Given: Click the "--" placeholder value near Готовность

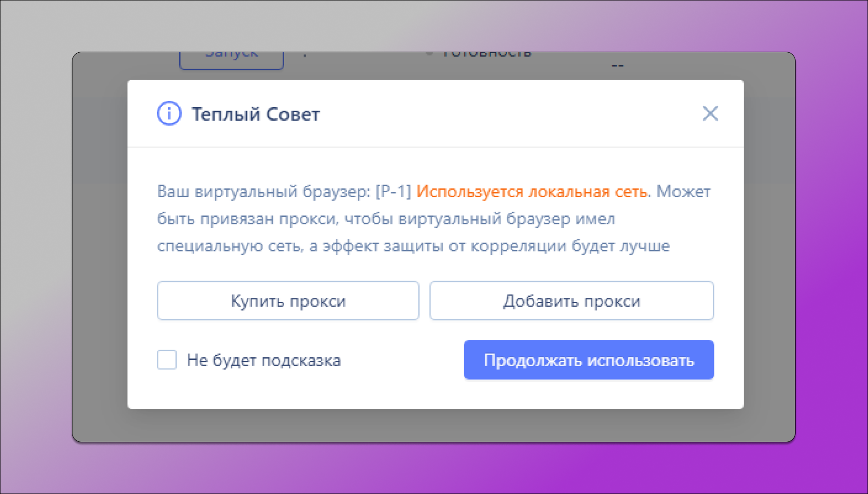Looking at the screenshot, I should point(617,65).
